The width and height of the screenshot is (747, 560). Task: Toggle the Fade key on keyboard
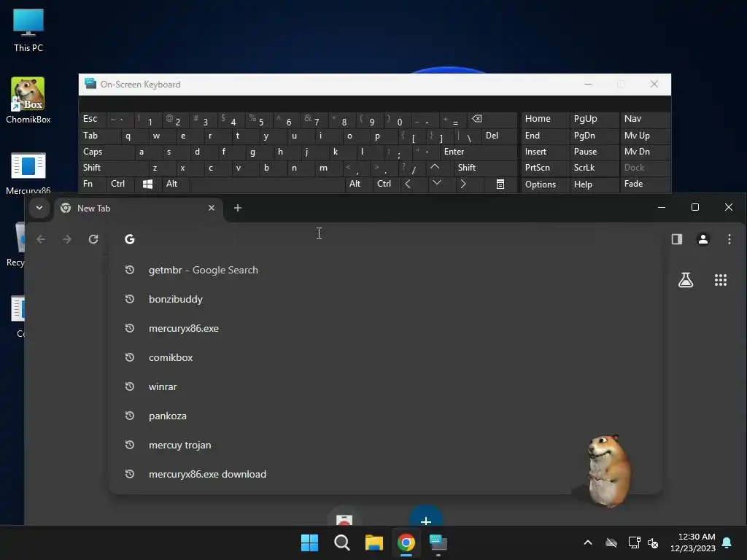click(x=645, y=184)
